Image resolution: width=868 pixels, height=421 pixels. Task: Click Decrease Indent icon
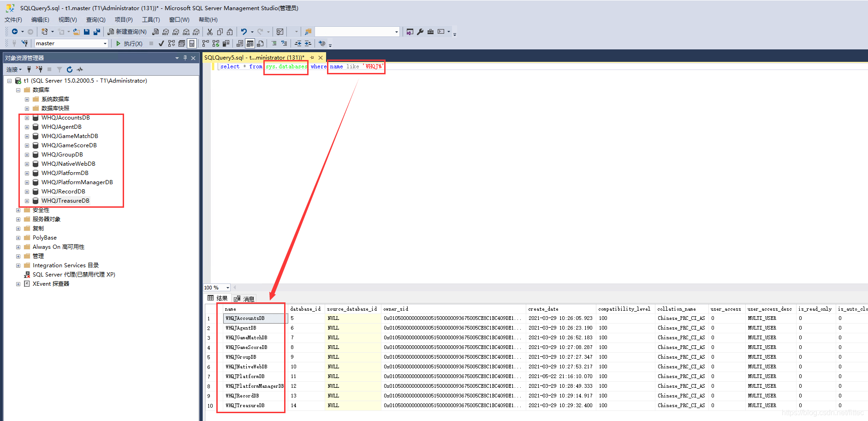(x=298, y=43)
